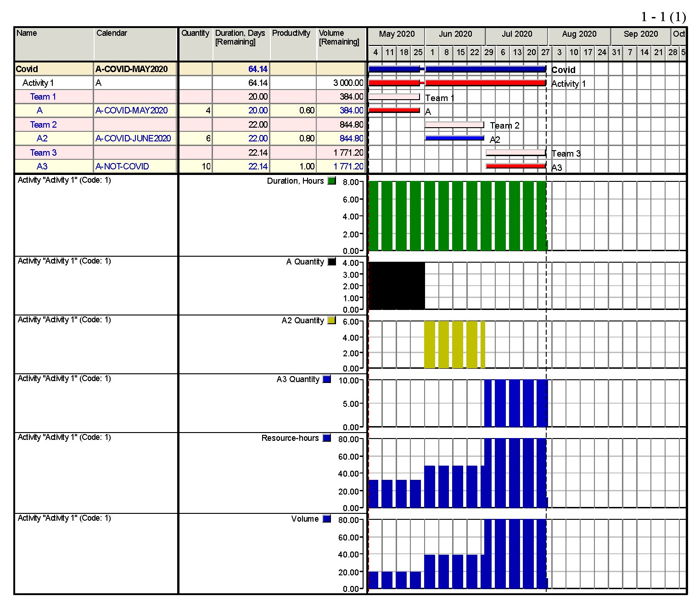Viewport: 700px width, 602px height.
Task: Click the Resource-hours histogram label
Action: point(290,438)
